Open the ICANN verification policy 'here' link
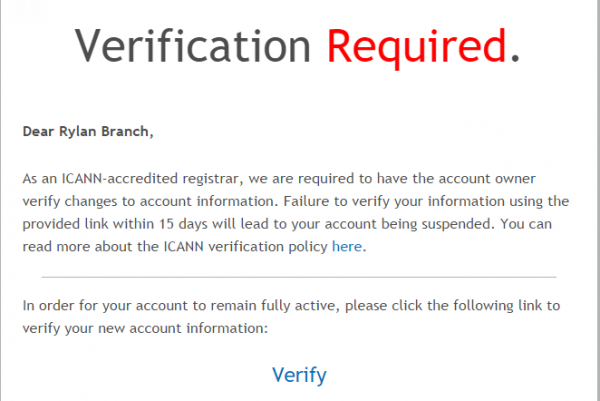Image resolution: width=600 pixels, height=401 pixels. coord(347,246)
